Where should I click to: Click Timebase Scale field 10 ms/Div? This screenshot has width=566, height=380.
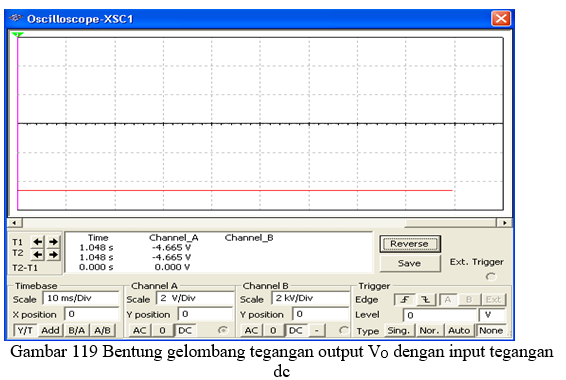pos(81,298)
